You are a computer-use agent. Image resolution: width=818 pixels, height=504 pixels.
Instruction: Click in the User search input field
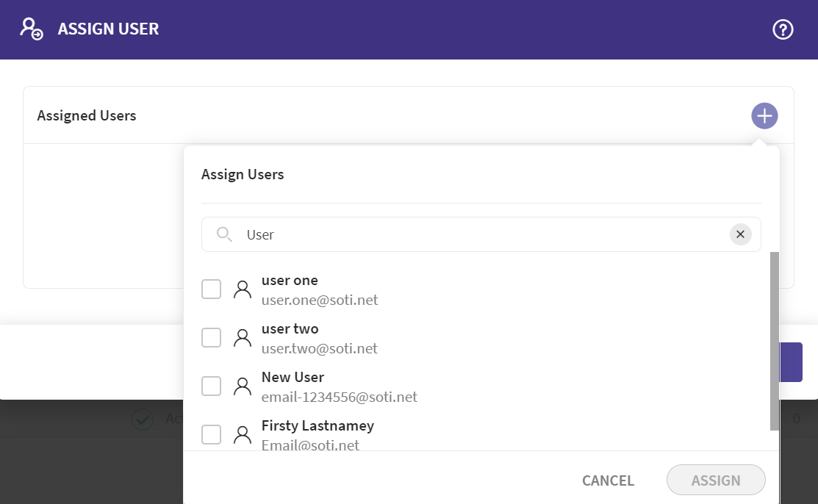tap(481, 234)
